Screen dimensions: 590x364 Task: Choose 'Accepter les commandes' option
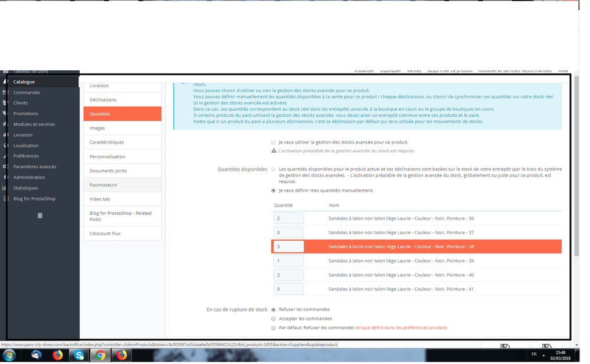(x=274, y=319)
